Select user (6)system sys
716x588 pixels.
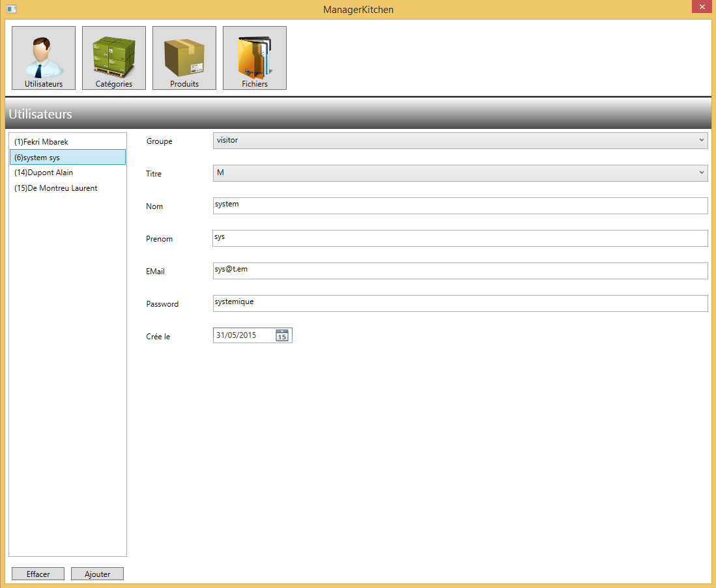coord(68,157)
